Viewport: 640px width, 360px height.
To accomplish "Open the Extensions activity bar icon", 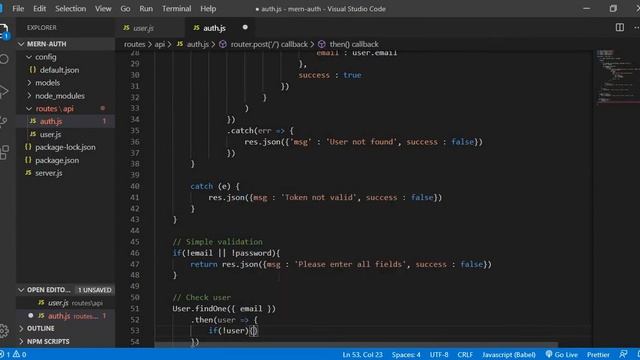I will 4,152.
